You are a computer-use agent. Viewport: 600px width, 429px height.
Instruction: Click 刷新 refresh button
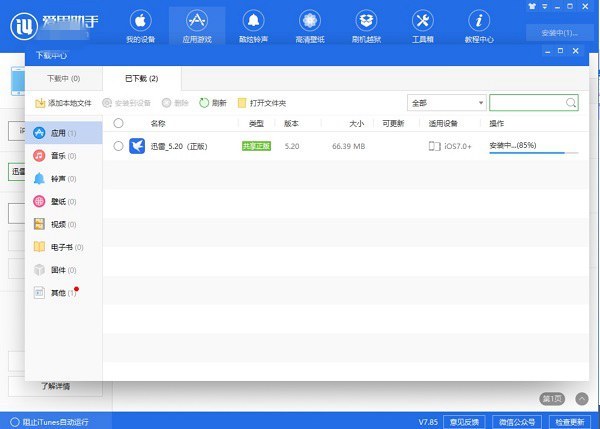pos(213,103)
